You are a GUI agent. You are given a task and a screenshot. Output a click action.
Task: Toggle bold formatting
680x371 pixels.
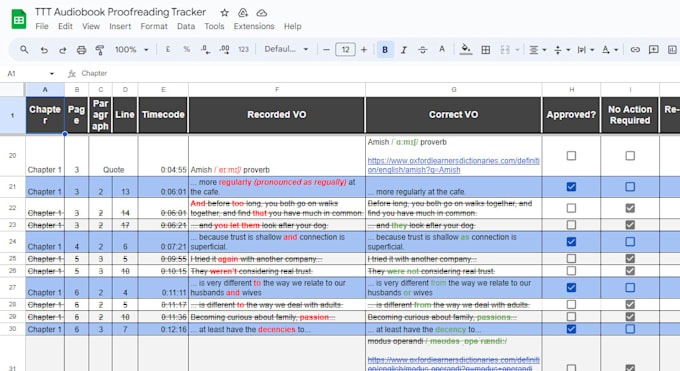pos(385,49)
